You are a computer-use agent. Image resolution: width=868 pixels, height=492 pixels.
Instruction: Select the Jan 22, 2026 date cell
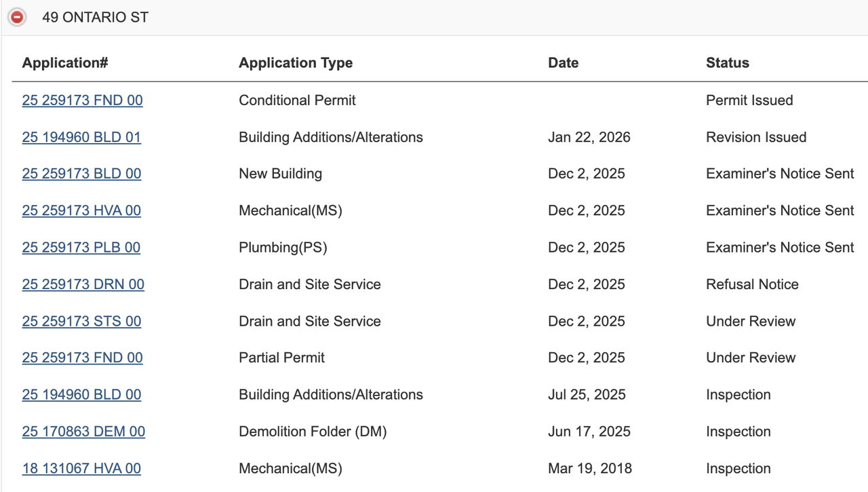pyautogui.click(x=589, y=137)
